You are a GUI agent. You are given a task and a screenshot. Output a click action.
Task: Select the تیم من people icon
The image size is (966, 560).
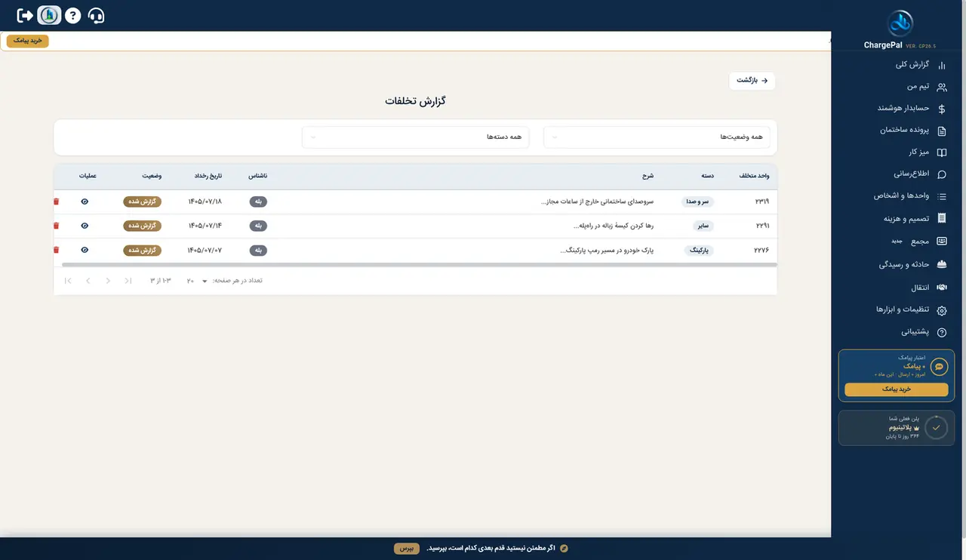coord(941,87)
